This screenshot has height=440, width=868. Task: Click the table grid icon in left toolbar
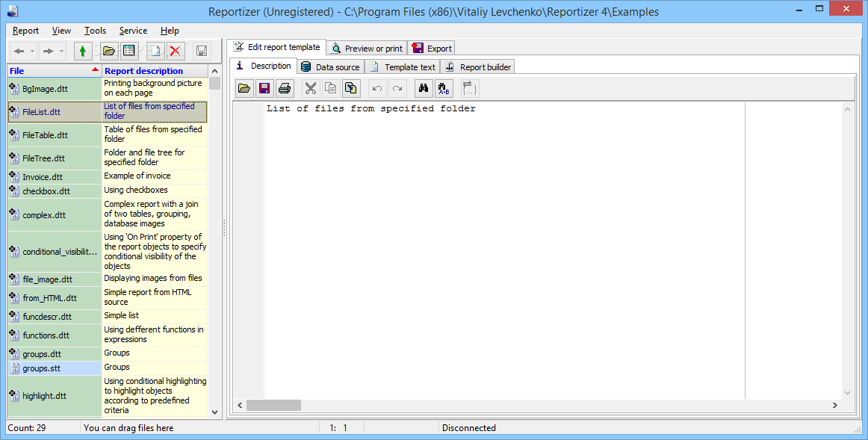[x=129, y=52]
